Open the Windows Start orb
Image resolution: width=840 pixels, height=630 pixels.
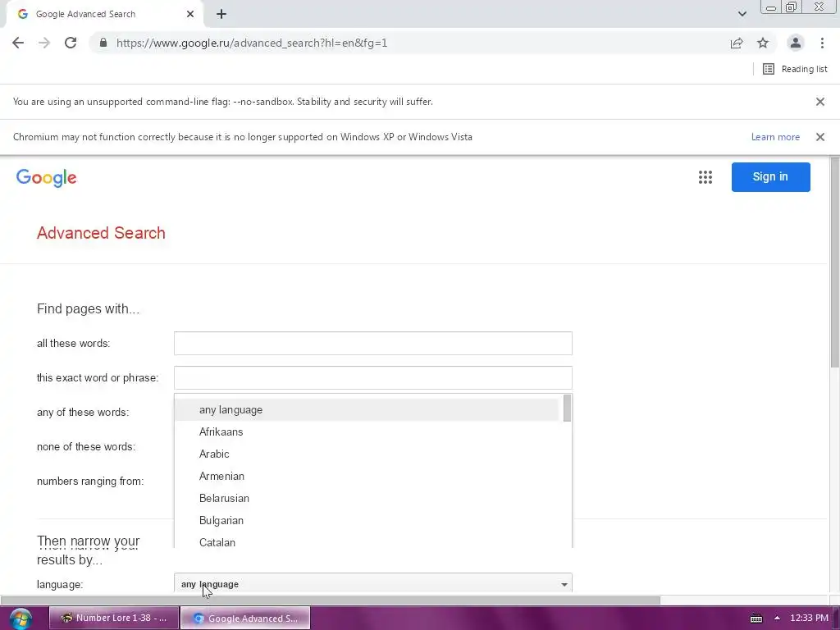21,619
